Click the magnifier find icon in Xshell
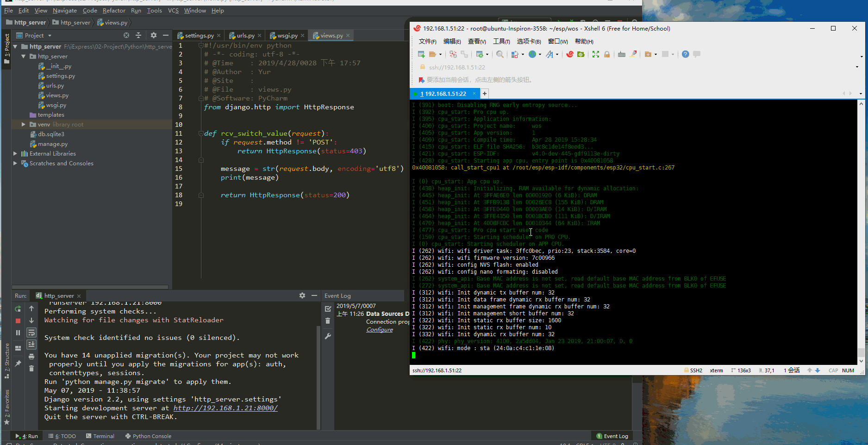The image size is (868, 445). [500, 55]
